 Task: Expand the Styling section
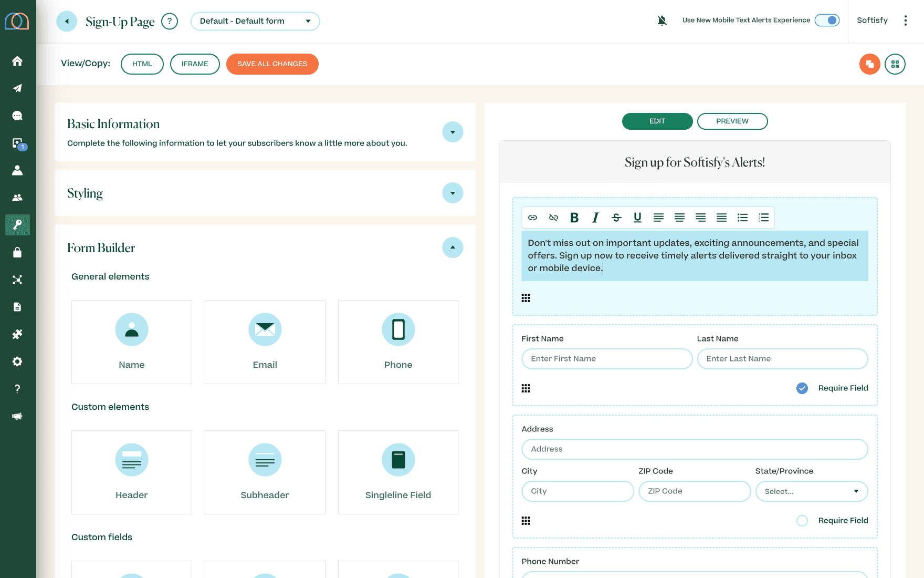pos(453,193)
